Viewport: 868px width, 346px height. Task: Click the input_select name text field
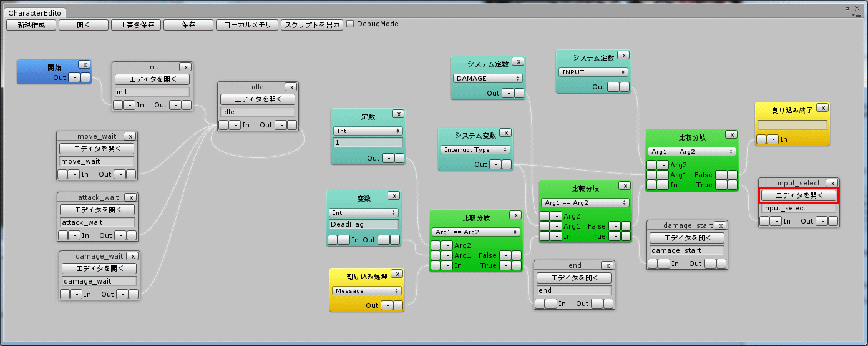[x=799, y=208]
